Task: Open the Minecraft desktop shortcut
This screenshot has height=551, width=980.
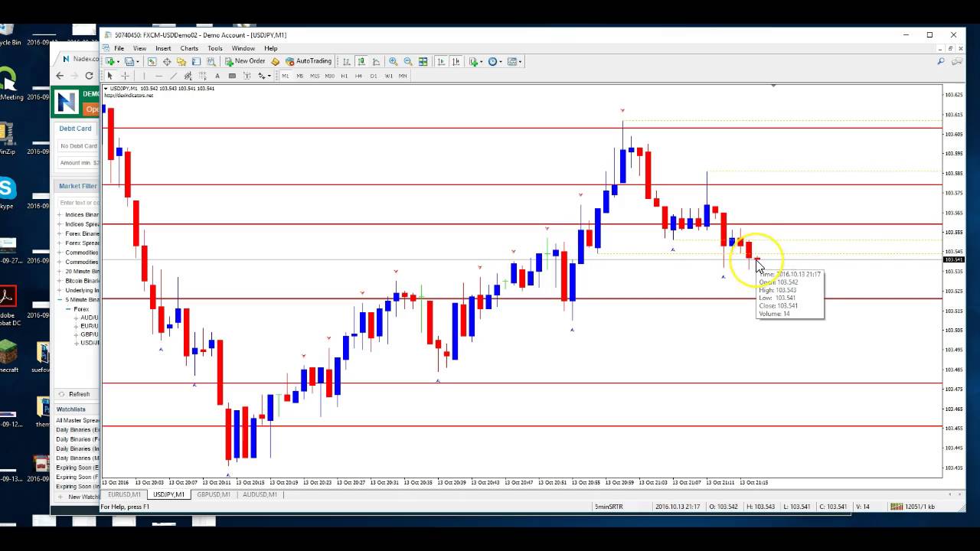Action: click(8, 352)
